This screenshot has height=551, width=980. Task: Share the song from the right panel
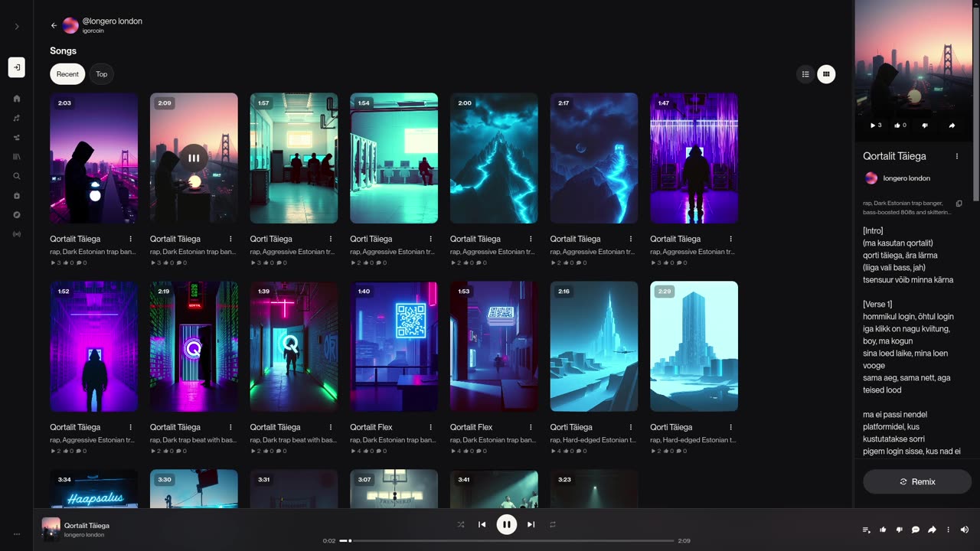[952, 126]
